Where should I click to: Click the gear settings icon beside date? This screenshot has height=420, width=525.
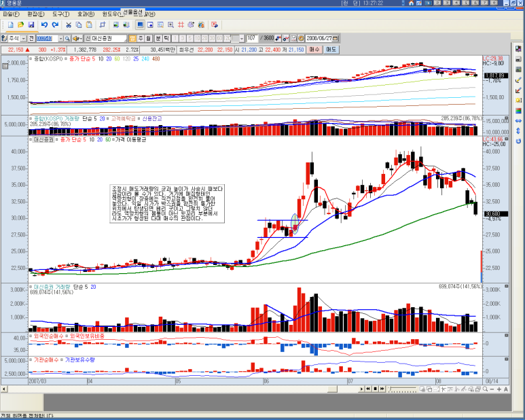[301, 39]
